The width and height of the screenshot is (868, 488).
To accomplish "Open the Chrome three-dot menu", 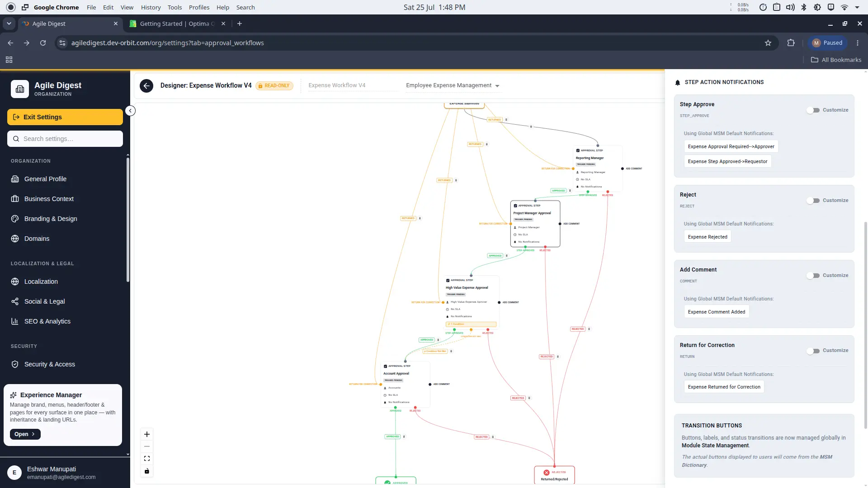I will click(x=858, y=43).
